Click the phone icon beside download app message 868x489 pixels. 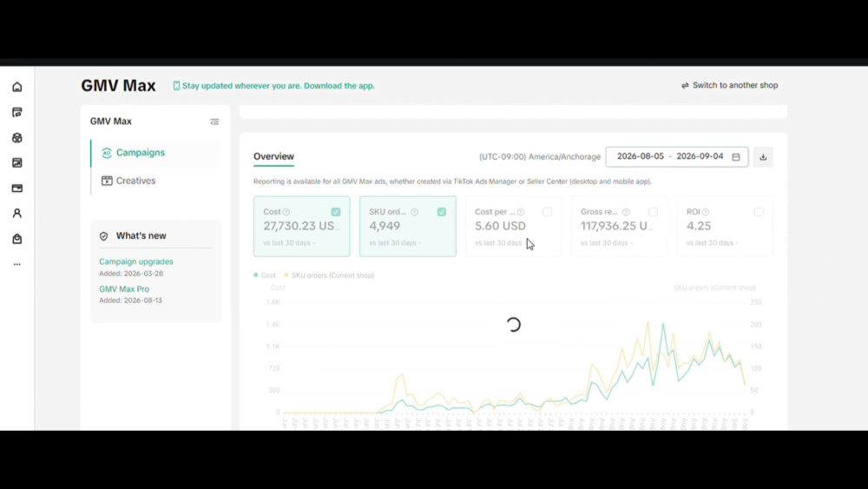(176, 86)
